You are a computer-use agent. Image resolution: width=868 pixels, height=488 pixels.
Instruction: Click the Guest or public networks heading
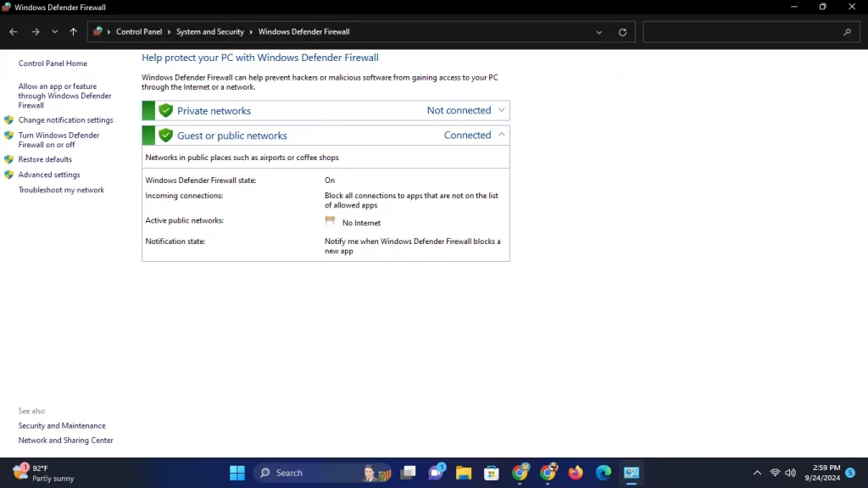(232, 136)
